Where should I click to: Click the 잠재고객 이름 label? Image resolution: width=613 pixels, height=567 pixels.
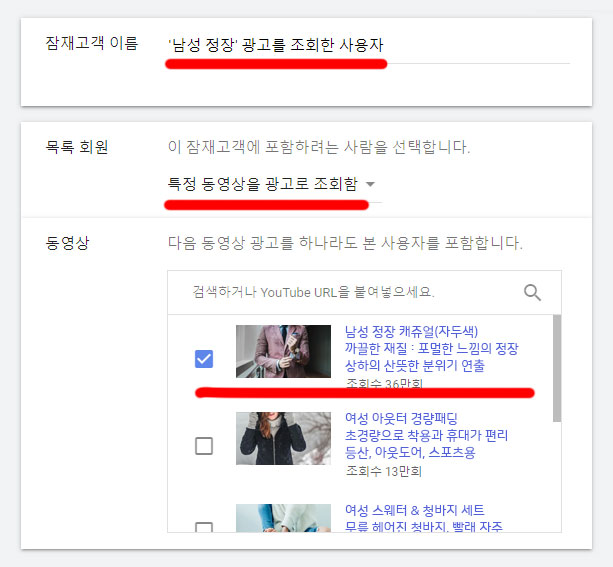click(92, 43)
